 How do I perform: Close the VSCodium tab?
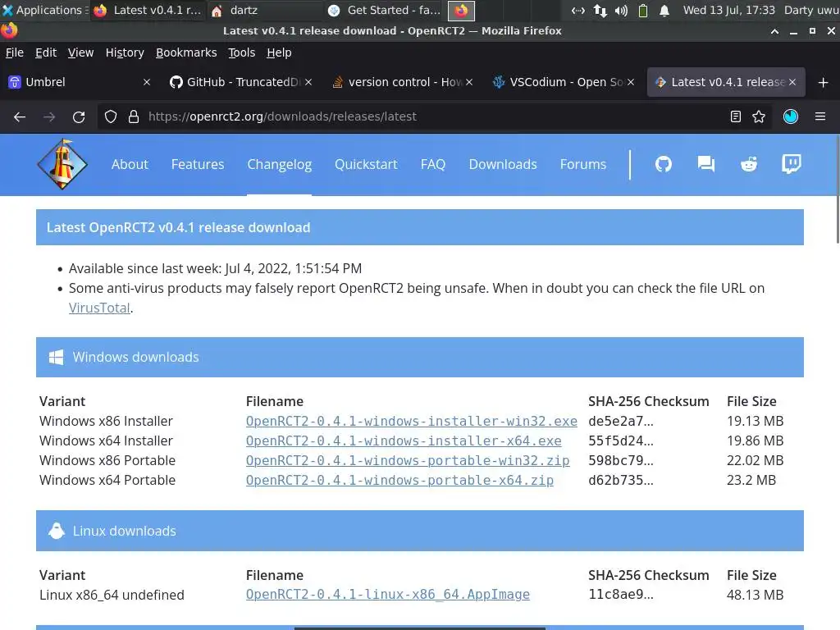[631, 82]
